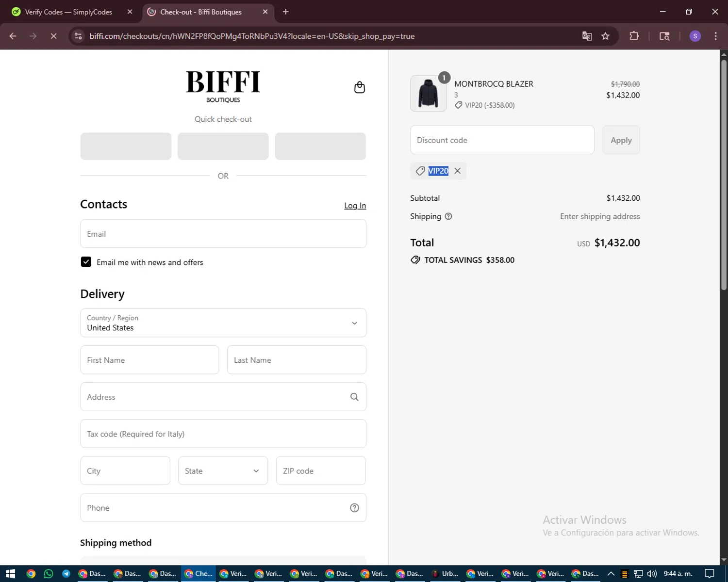Image resolution: width=728 pixels, height=582 pixels.
Task: Click the Enter shipping address text
Action: click(600, 216)
